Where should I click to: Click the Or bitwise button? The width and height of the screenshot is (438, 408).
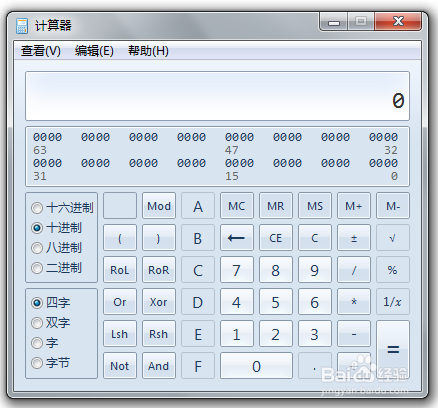point(120,302)
